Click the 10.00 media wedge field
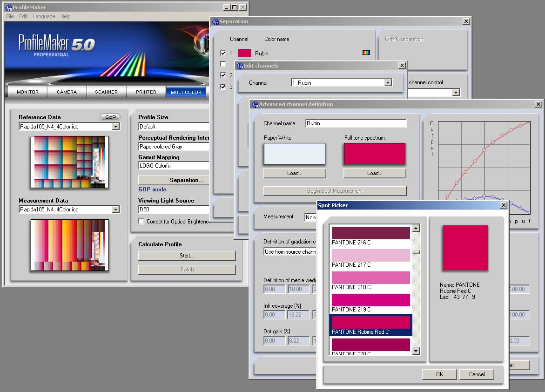 (x=299, y=289)
